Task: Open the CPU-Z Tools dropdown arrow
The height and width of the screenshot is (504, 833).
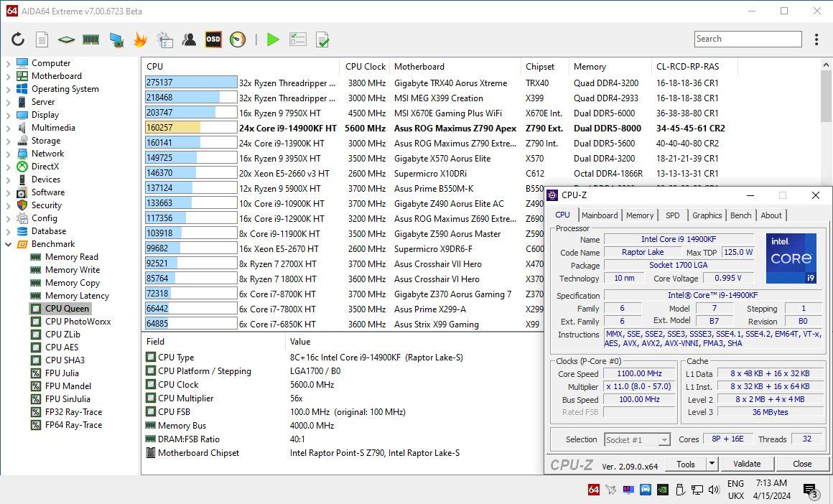Action: click(712, 464)
